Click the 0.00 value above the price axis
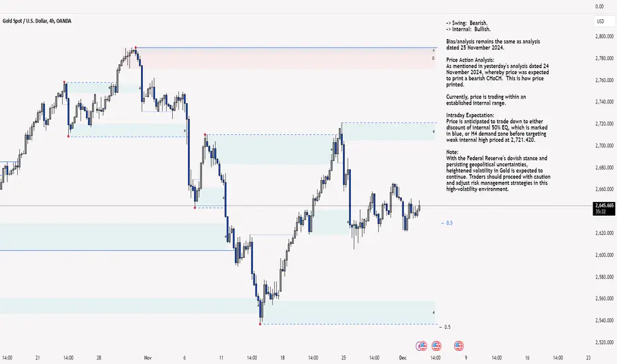This screenshot has height=364, width=617. coord(599,7)
